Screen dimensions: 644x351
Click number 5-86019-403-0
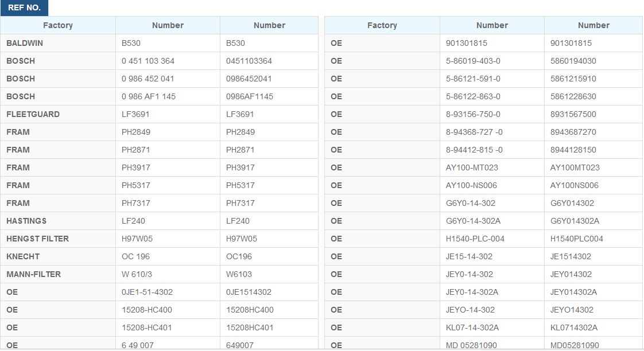(473, 61)
